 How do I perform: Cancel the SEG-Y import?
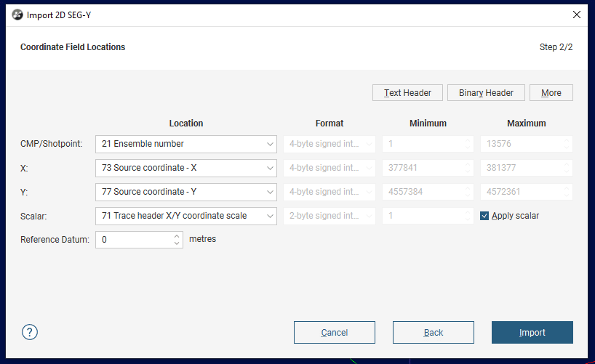(x=335, y=333)
